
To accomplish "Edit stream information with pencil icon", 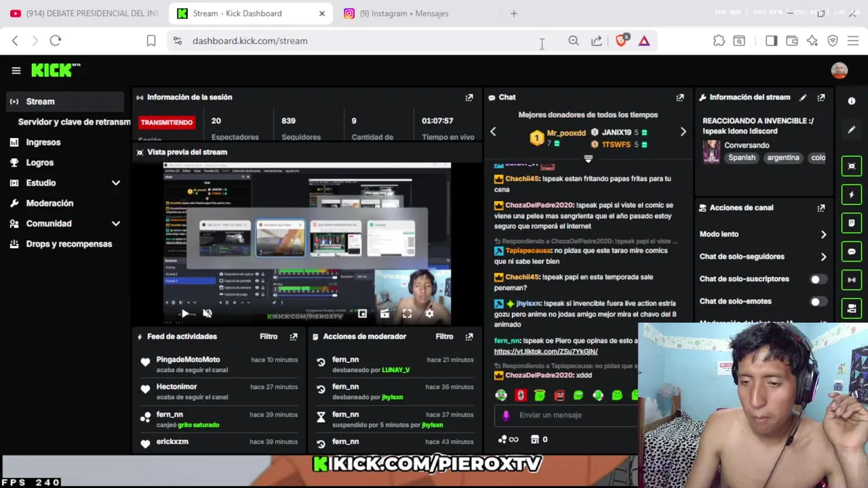I will click(x=803, y=98).
